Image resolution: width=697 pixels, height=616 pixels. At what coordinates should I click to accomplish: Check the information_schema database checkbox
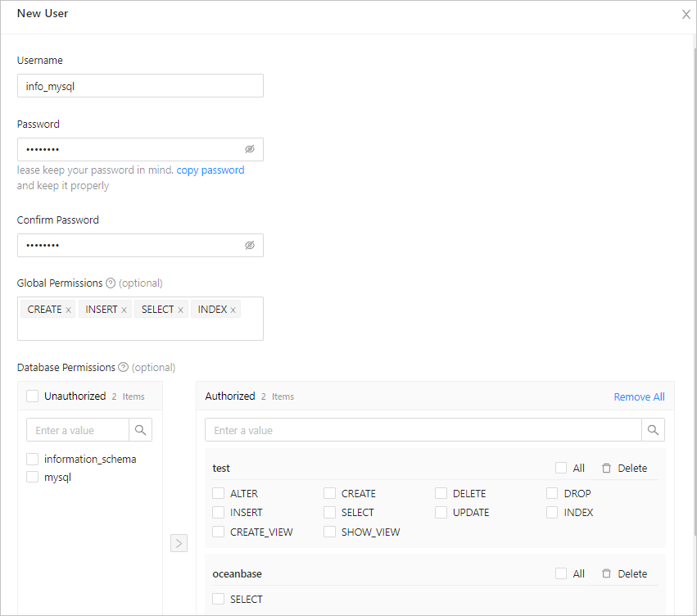tap(33, 460)
